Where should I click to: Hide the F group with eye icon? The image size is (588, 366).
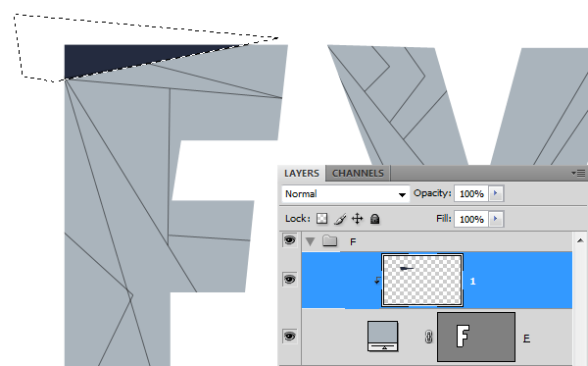click(289, 239)
